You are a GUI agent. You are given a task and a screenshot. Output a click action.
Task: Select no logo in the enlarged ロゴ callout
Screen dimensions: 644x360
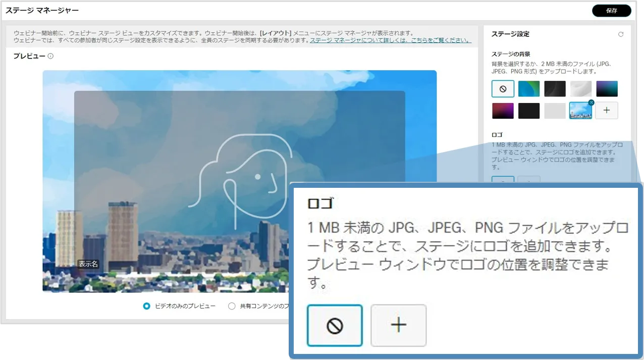pyautogui.click(x=335, y=326)
